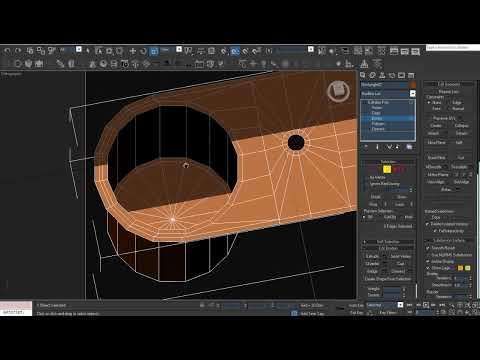Click the object color swatch beside name
480x360 pixels.
click(x=413, y=85)
